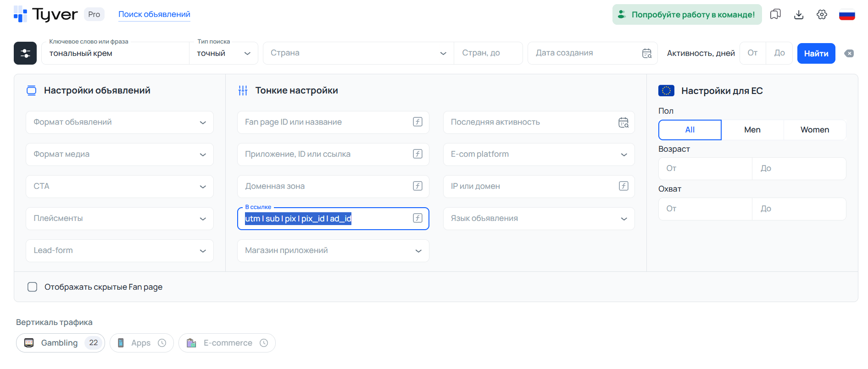This screenshot has height=369, width=868.
Task: Click Попробуйте работу в команде banner
Action: tap(687, 14)
